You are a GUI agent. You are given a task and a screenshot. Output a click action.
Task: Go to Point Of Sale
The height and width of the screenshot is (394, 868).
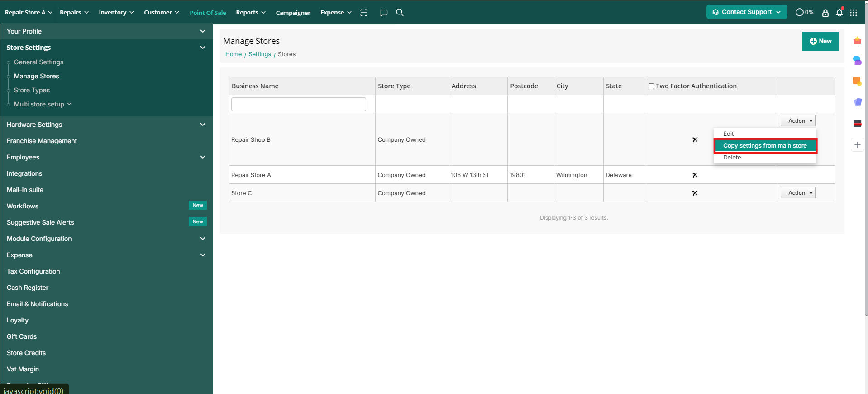[208, 13]
